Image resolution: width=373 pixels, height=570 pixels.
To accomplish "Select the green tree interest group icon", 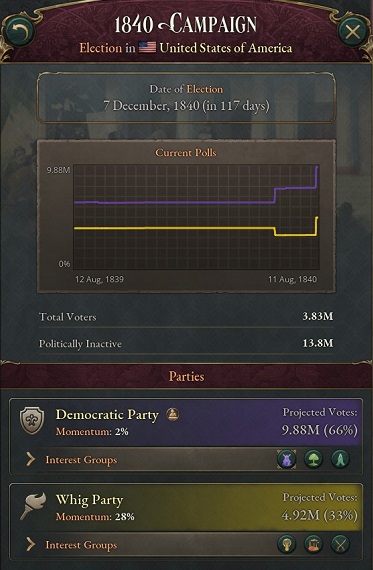I will point(313,459).
